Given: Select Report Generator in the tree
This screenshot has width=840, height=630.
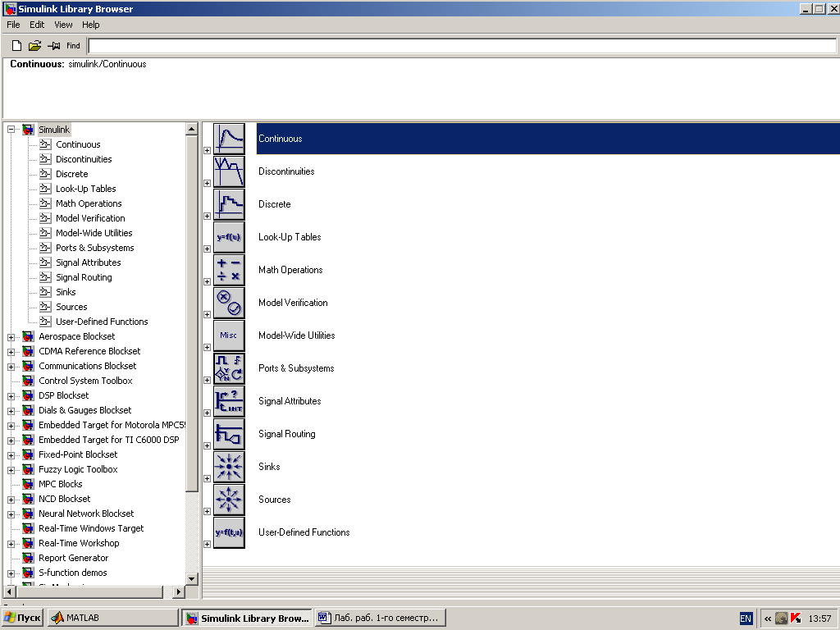Looking at the screenshot, I should click(73, 558).
